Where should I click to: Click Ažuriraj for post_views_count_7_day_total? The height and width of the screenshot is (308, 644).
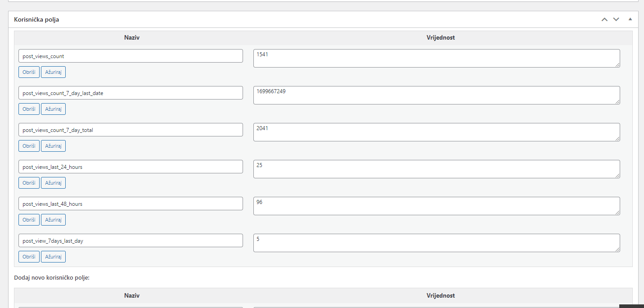(53, 146)
